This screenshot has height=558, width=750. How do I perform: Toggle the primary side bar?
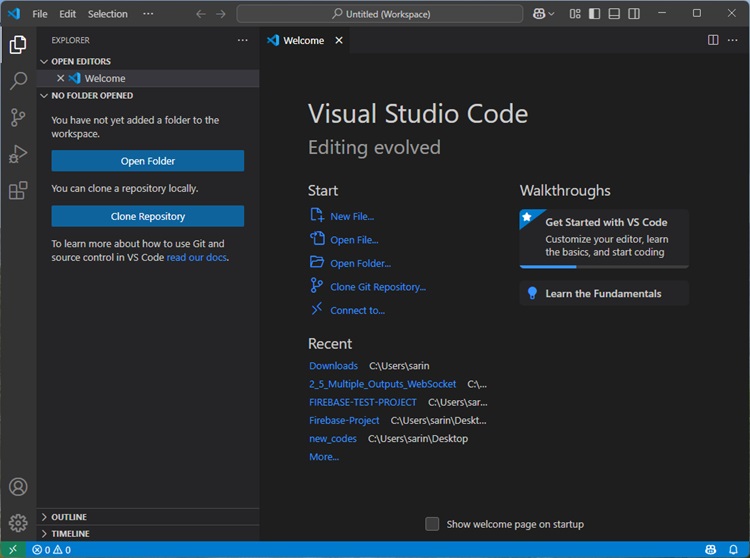[595, 14]
